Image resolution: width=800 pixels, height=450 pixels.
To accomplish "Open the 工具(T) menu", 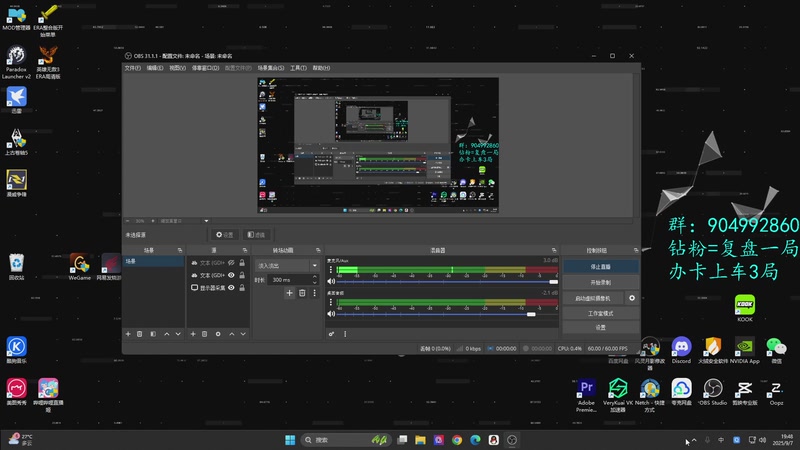I will pyautogui.click(x=298, y=68).
